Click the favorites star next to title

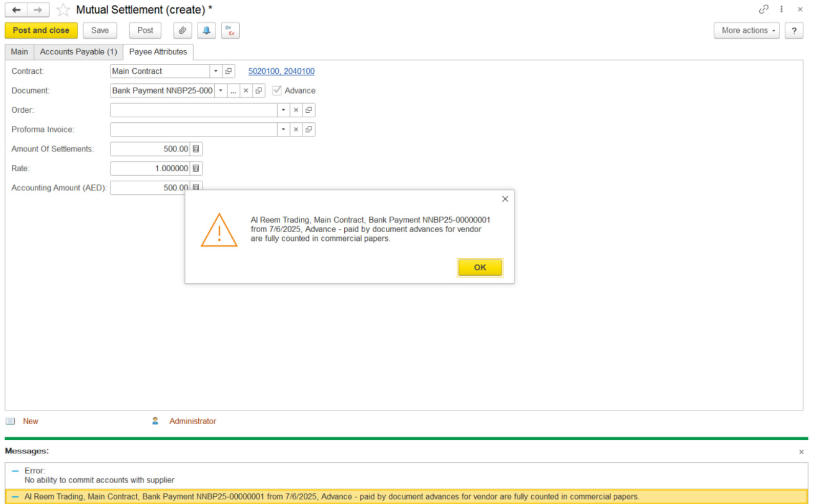pos(63,10)
